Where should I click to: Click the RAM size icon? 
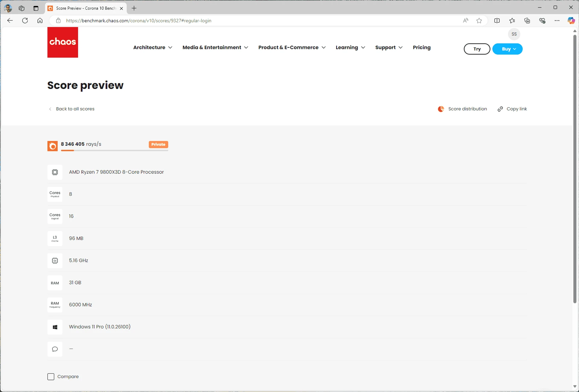[x=55, y=283]
